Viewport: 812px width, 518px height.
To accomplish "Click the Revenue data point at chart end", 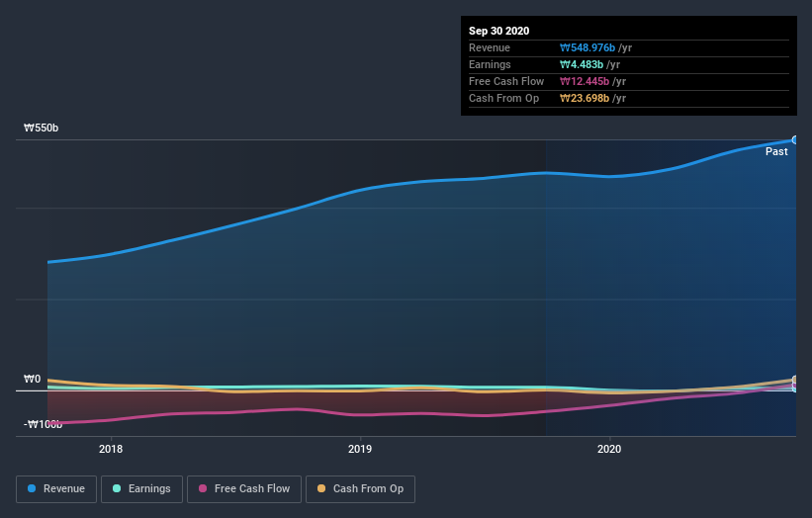I will [795, 139].
